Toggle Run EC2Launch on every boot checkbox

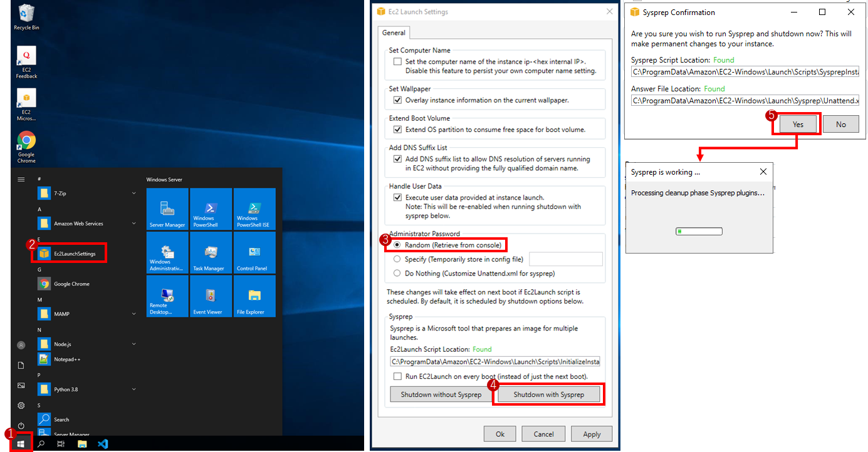tap(397, 376)
